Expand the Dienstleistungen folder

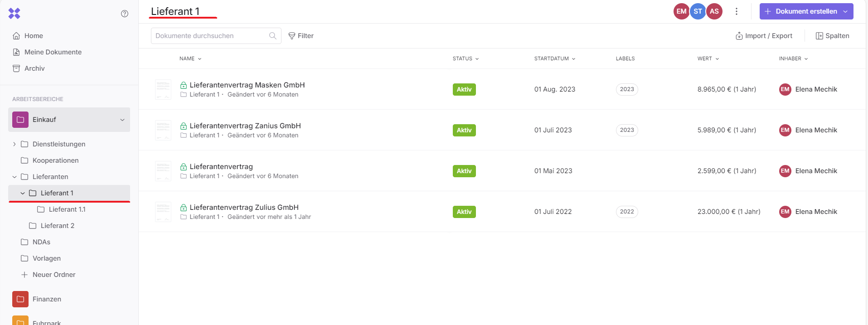[15, 144]
